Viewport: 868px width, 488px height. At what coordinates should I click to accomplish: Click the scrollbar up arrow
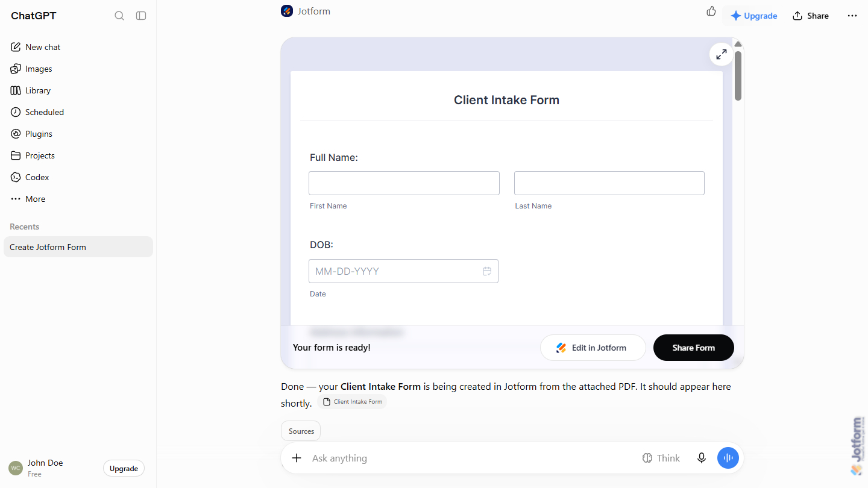click(x=738, y=44)
